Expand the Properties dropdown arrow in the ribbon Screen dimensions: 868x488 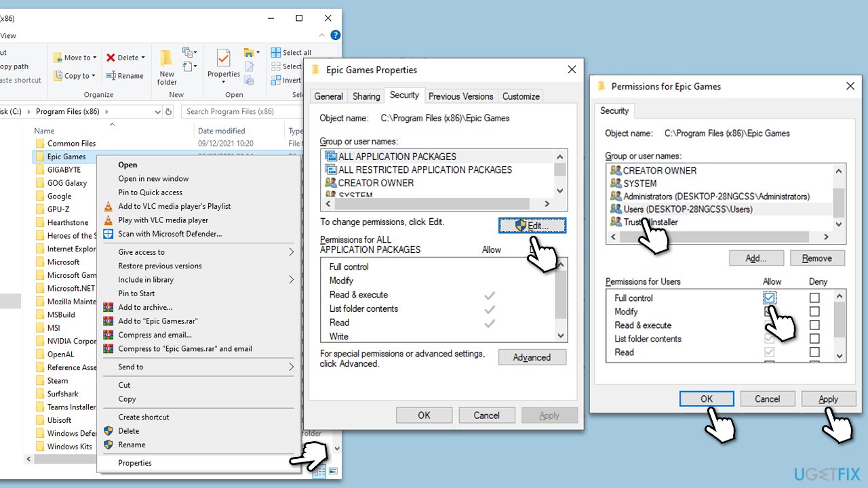223,83
